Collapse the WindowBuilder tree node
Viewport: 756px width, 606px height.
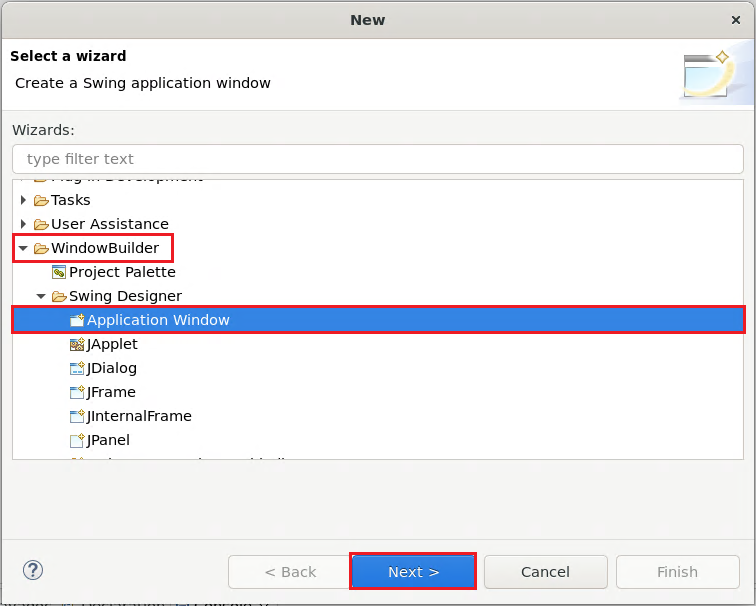(x=23, y=249)
